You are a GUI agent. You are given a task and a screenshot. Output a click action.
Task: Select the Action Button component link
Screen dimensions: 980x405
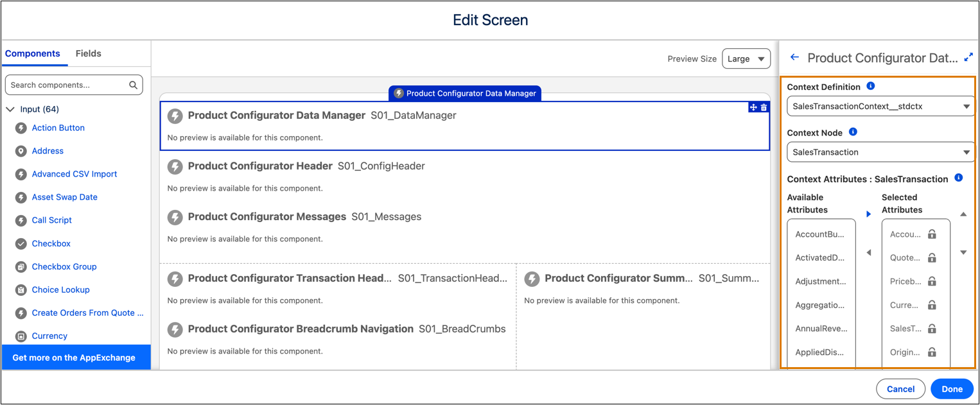[x=58, y=128]
